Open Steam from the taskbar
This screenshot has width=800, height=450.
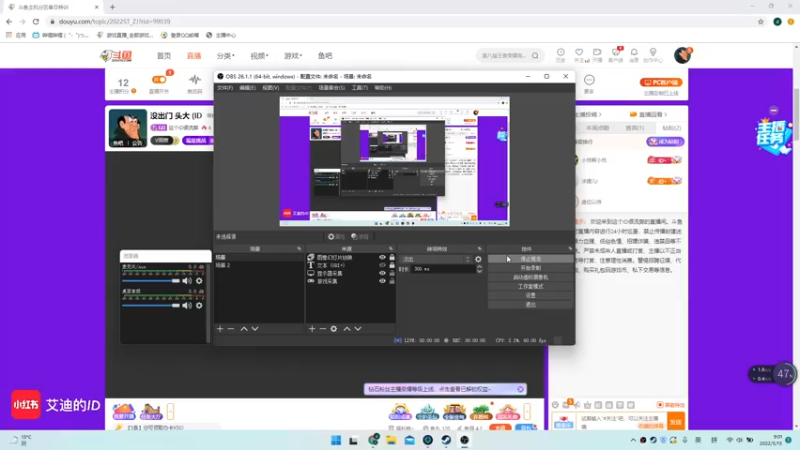[x=446, y=440]
